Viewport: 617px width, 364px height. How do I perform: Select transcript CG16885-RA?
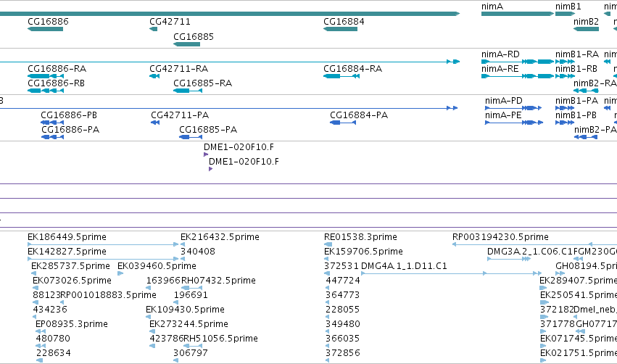click(x=203, y=83)
